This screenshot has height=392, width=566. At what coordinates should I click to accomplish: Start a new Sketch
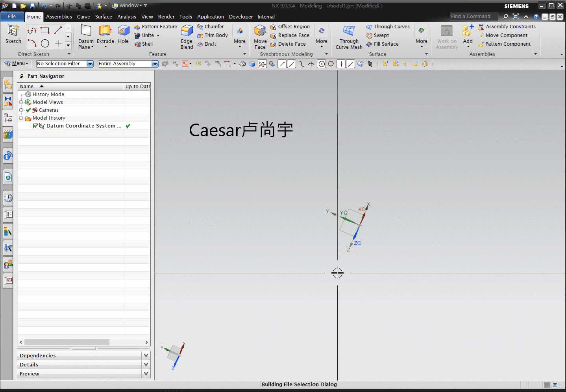point(13,34)
